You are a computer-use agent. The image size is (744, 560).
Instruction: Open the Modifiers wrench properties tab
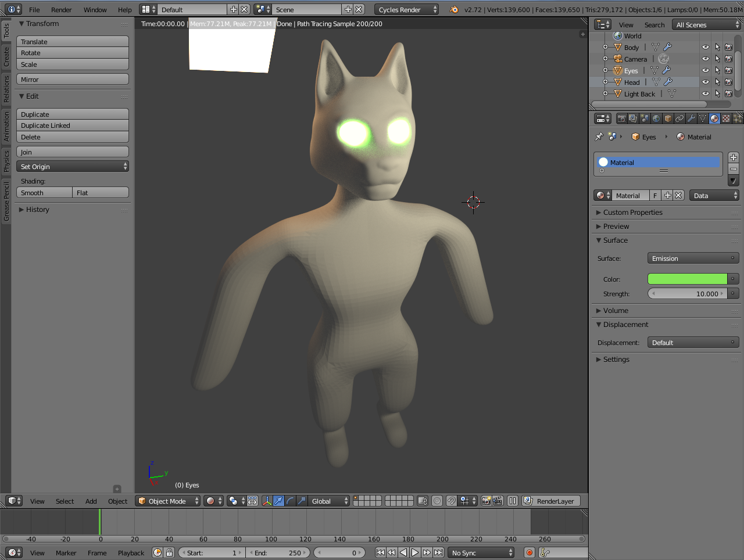click(691, 119)
